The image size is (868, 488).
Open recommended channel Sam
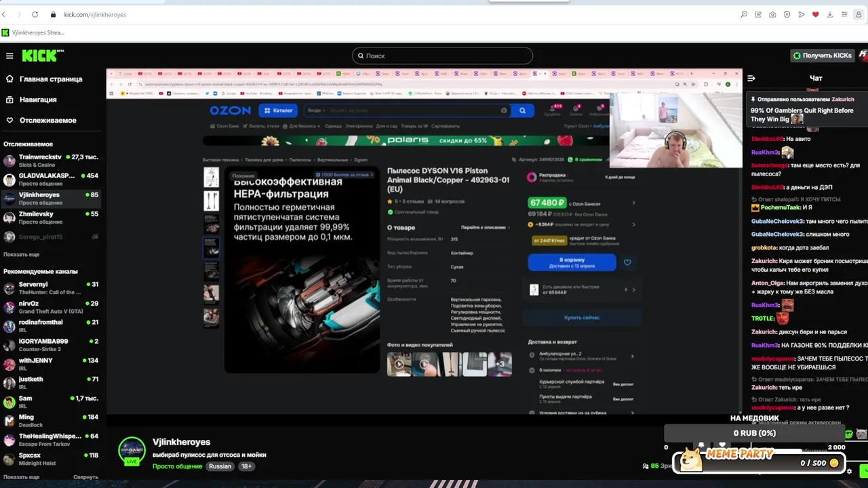(52, 402)
